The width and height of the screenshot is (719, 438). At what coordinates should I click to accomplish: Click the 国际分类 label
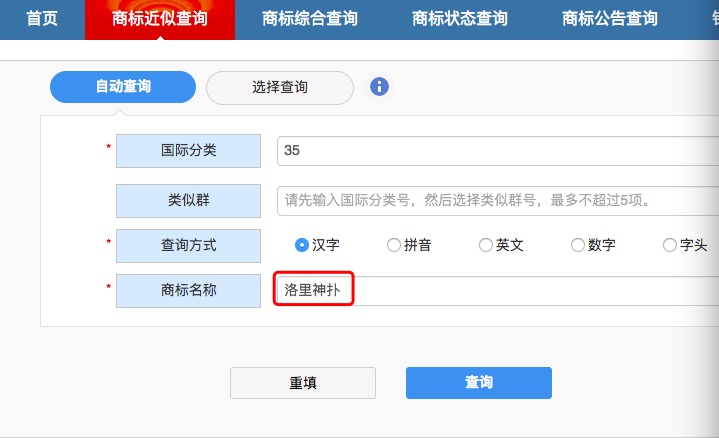(188, 151)
